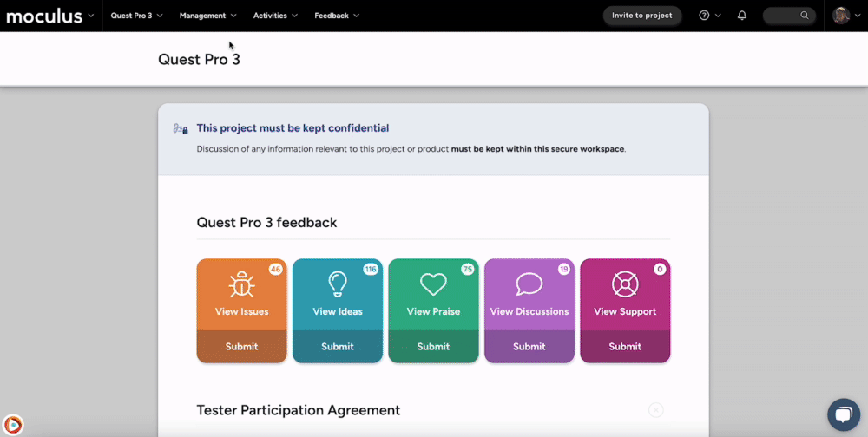Click Submit under View Praise
This screenshot has width=868, height=437.
pos(433,346)
